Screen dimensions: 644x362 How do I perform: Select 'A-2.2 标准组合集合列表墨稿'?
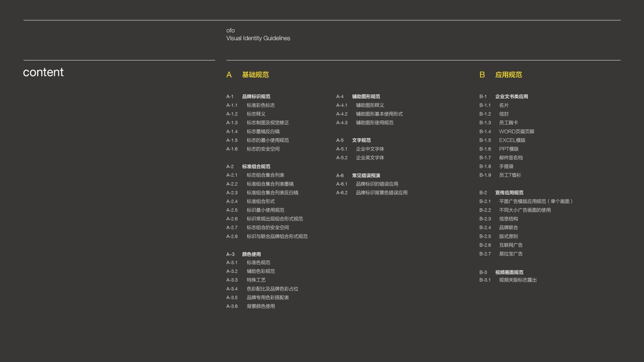click(260, 184)
